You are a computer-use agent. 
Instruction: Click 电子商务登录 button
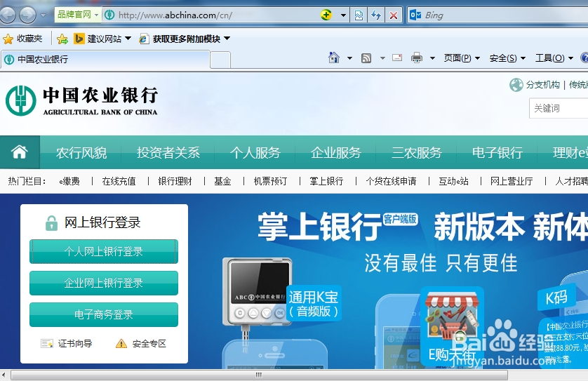(104, 314)
